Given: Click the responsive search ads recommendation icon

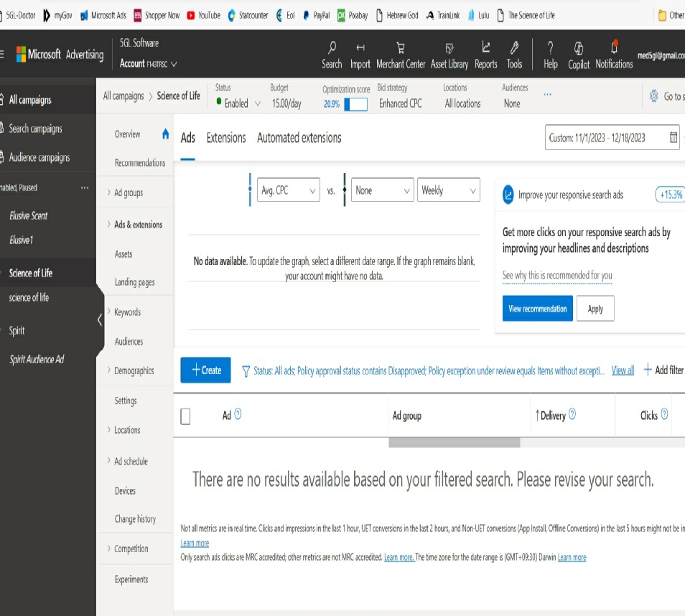Looking at the screenshot, I should [x=508, y=195].
